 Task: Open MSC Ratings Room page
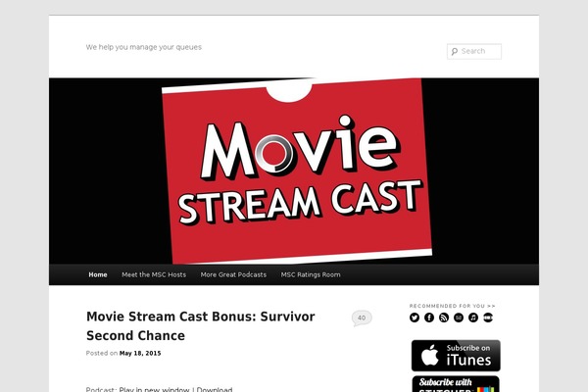(311, 274)
